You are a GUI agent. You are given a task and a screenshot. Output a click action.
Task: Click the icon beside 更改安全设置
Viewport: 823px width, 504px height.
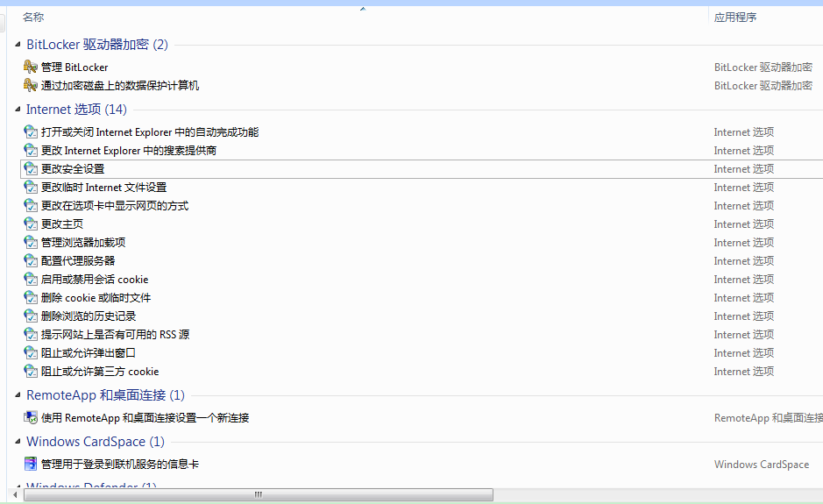[31, 168]
